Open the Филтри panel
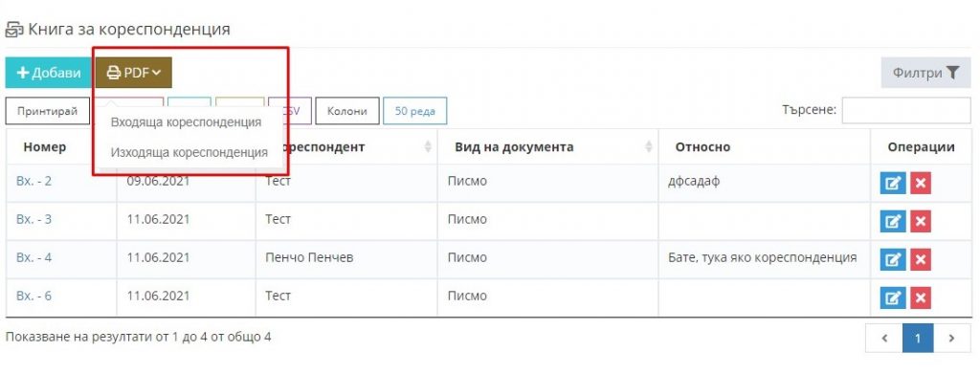The width and height of the screenshot is (980, 374). (925, 73)
